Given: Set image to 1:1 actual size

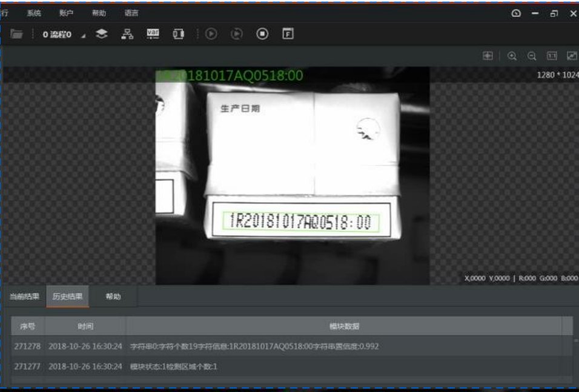Looking at the screenshot, I should click(x=552, y=56).
